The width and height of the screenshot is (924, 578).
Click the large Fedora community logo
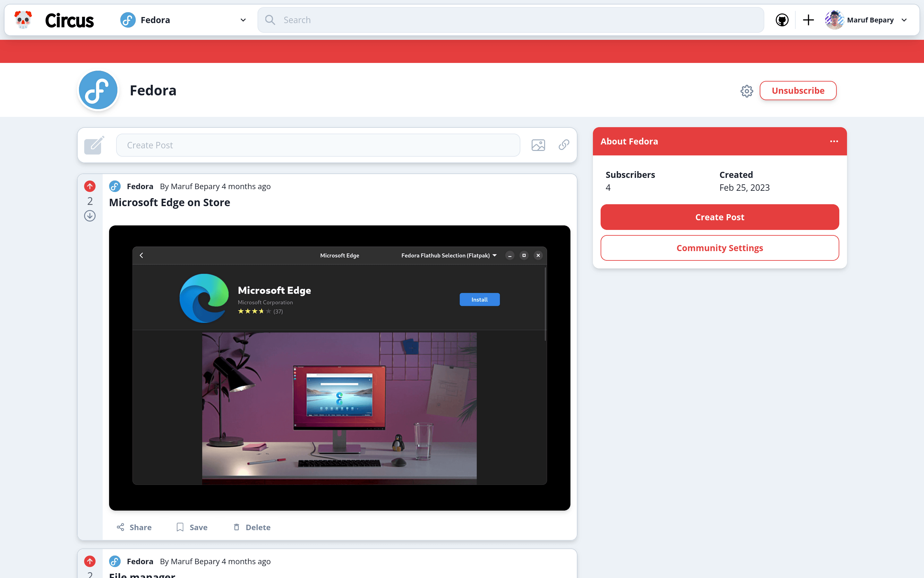click(x=98, y=90)
